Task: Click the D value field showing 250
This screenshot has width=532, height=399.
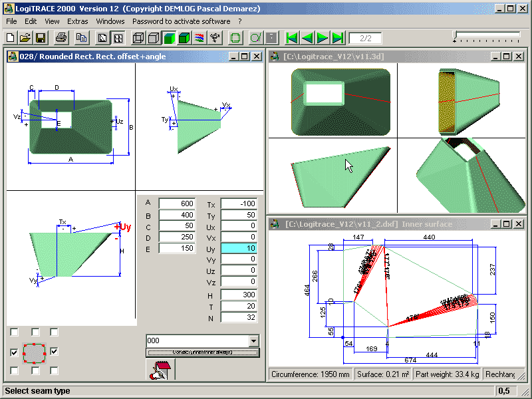Action: tap(177, 237)
